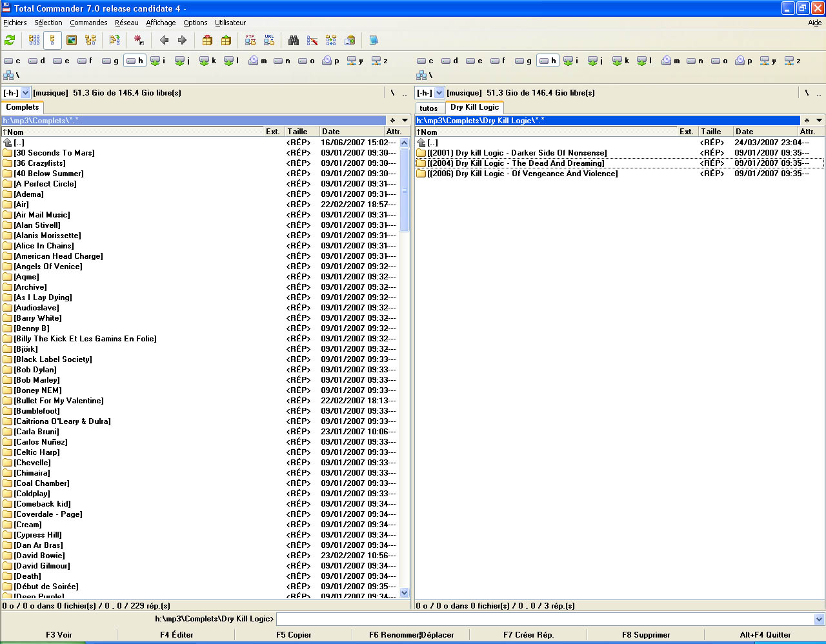Switch to the tutos tab

pos(428,108)
